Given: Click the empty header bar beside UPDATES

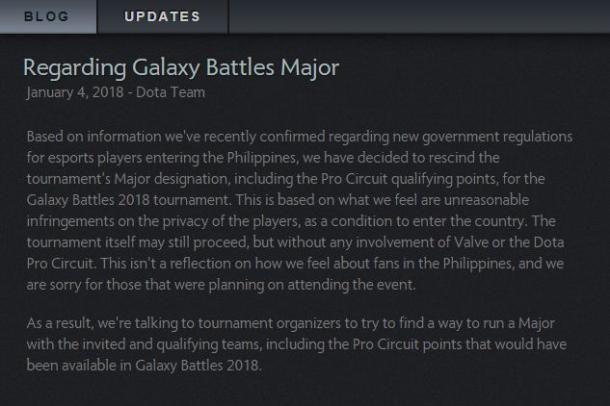Looking at the screenshot, I should coord(419,16).
